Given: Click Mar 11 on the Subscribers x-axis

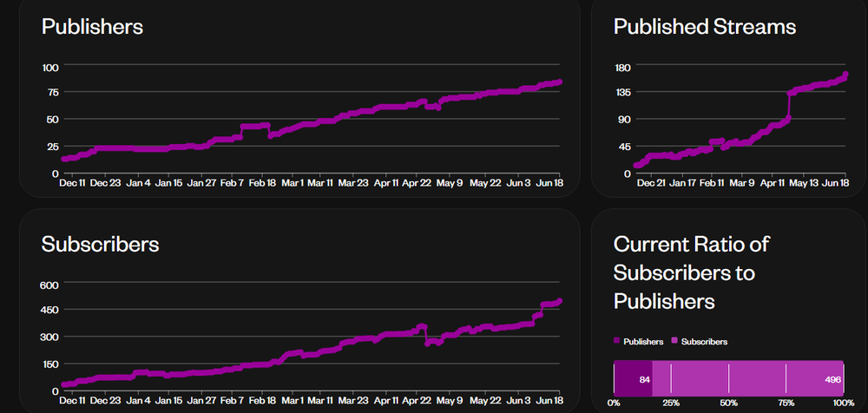Looking at the screenshot, I should tap(320, 401).
